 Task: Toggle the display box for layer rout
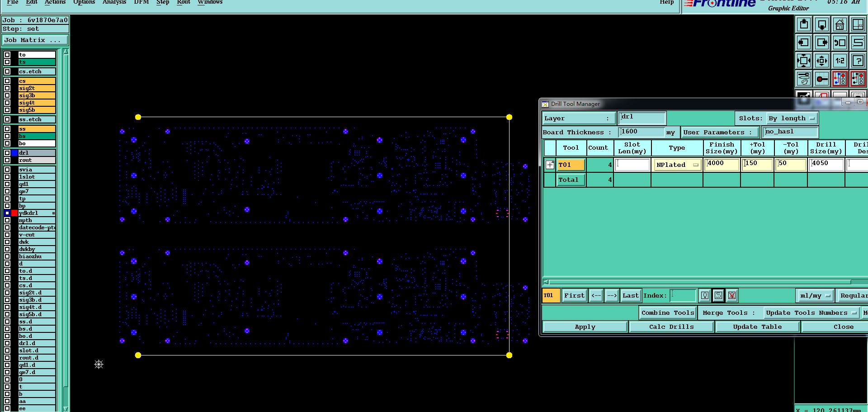click(x=7, y=160)
